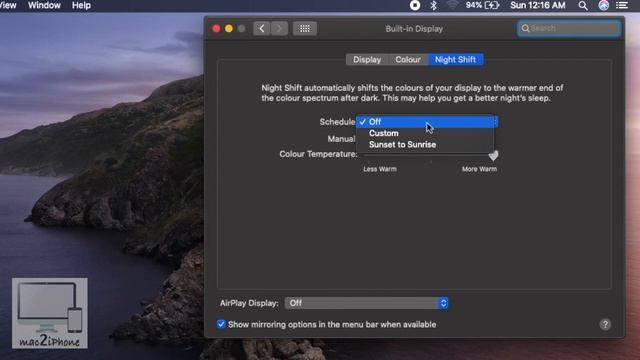
Task: Click the AirPlay Display label
Action: pyautogui.click(x=249, y=303)
